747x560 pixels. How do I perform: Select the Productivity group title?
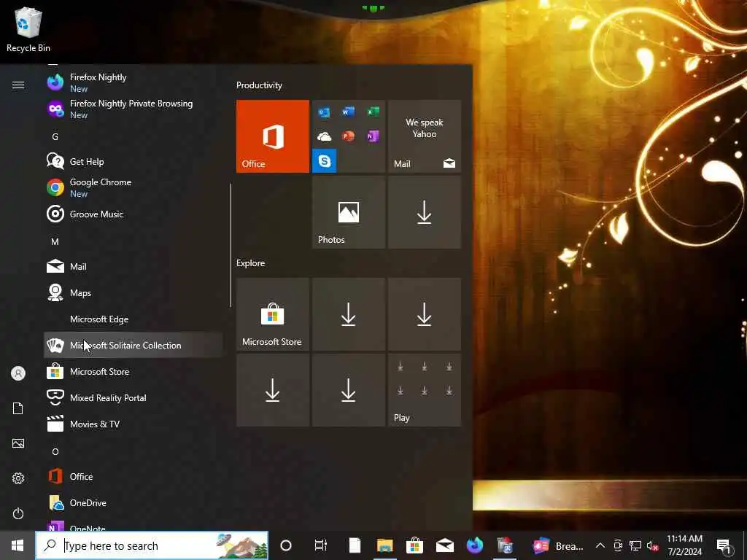pos(259,85)
